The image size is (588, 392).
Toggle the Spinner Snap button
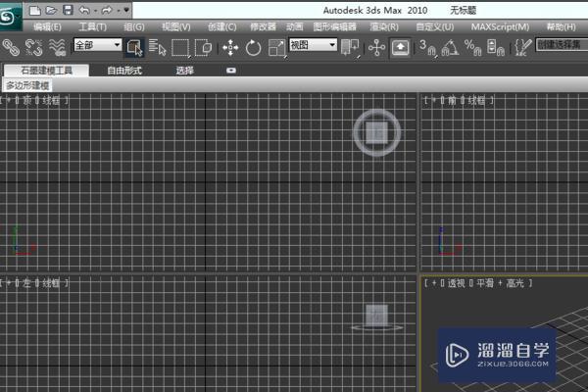point(495,48)
